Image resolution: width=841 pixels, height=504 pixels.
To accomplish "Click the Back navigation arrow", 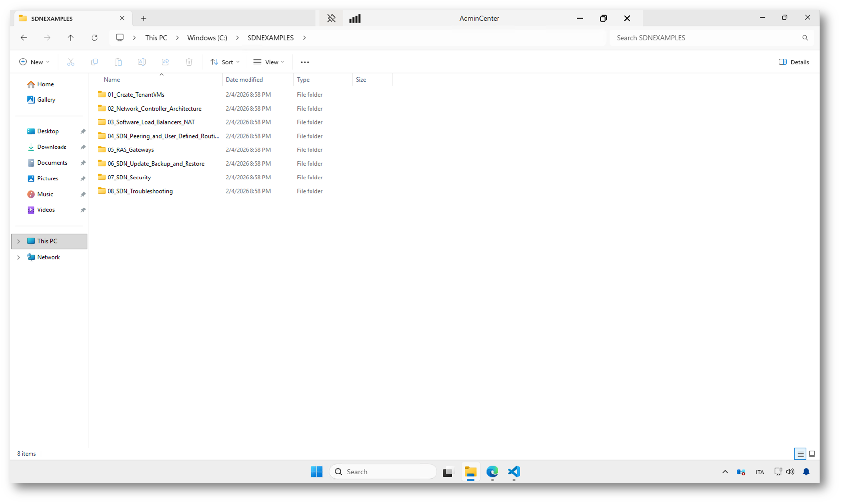I will coord(24,38).
